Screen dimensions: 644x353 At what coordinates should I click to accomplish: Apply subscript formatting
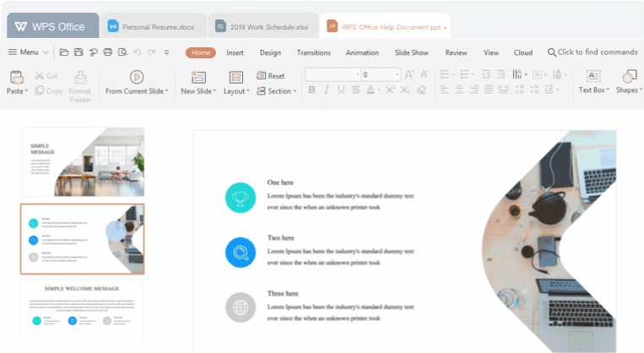click(405, 90)
